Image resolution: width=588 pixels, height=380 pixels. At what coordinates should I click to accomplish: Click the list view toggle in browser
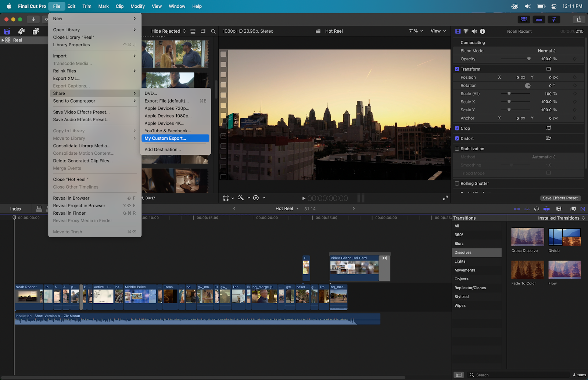(x=193, y=31)
